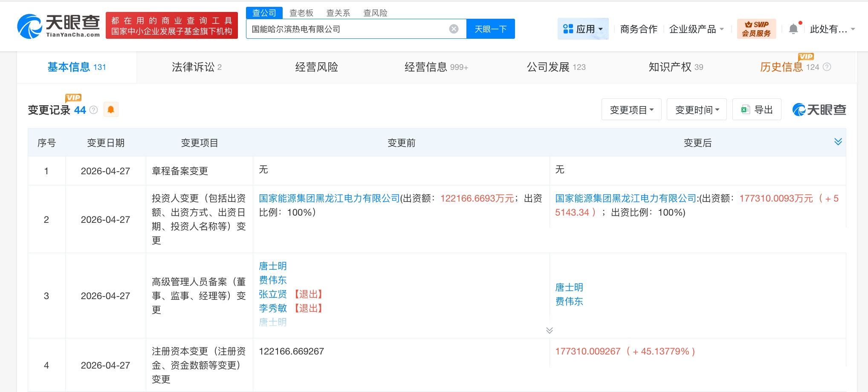Open the 经营风险 tab
The height and width of the screenshot is (392, 868).
316,67
